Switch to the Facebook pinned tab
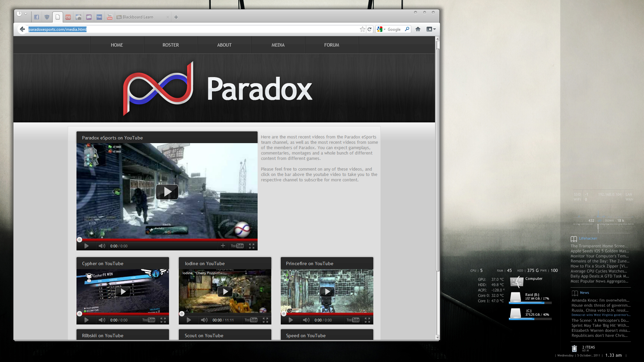This screenshot has height=362, width=644. [x=37, y=17]
